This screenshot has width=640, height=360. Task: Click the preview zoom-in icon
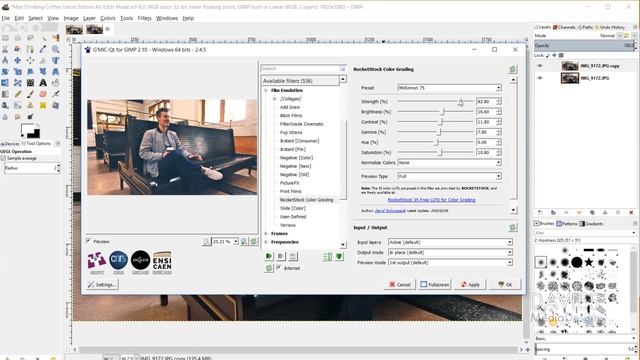click(x=244, y=242)
